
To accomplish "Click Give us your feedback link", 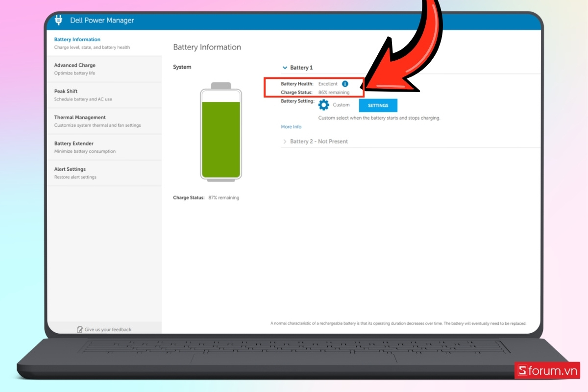I will pyautogui.click(x=108, y=330).
